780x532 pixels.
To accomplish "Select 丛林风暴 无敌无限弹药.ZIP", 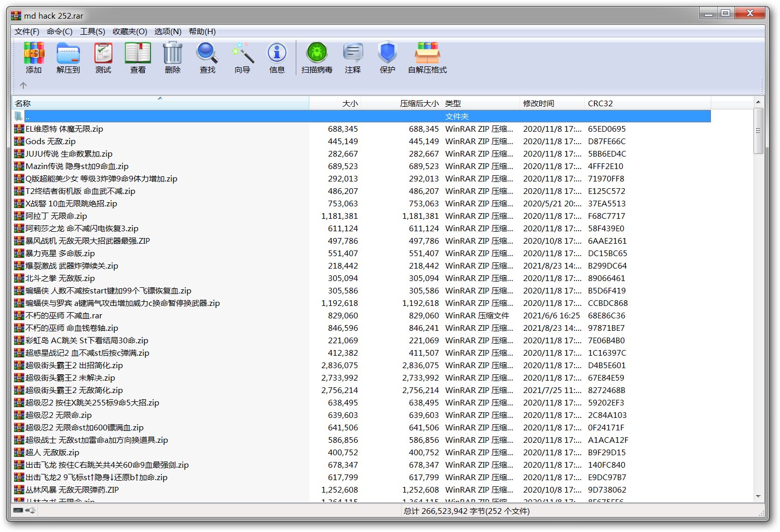I will click(362, 489).
